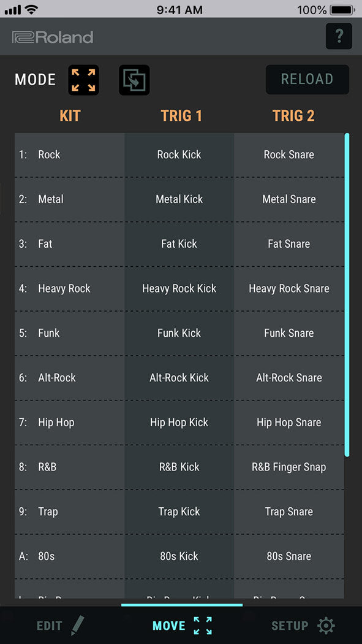Click the RELOAD button
This screenshot has height=644, width=362.
307,79
